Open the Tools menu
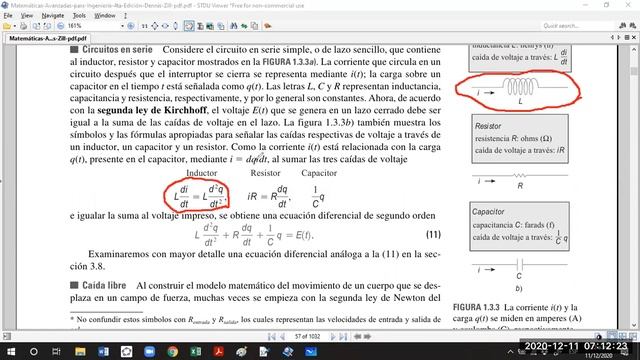This screenshot has width=640, height=360. click(x=79, y=16)
